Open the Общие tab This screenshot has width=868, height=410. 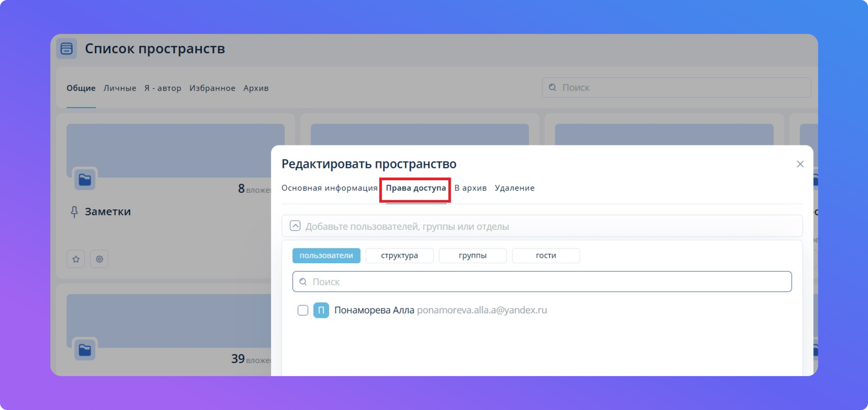point(81,88)
